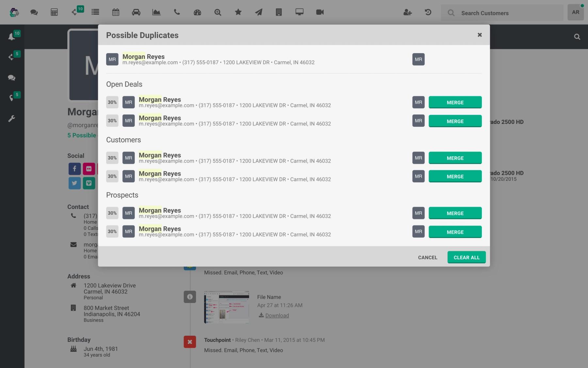Open the File Name screenshot thumbnail
Viewport: 588px width, 368px height.
(x=226, y=307)
